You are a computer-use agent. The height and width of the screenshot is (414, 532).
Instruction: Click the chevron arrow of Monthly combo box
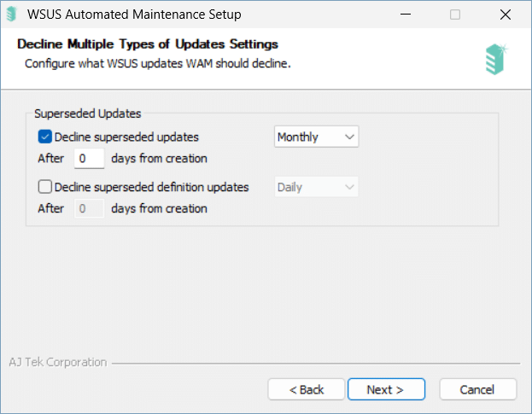tap(349, 137)
